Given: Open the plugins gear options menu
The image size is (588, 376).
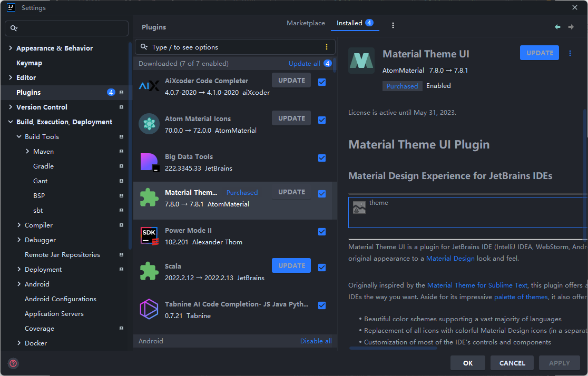Looking at the screenshot, I should pos(393,25).
